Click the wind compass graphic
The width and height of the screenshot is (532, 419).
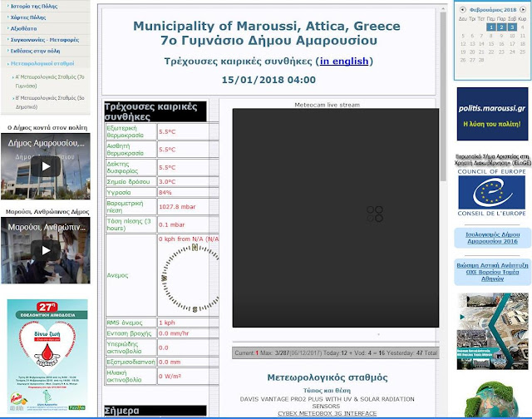click(x=190, y=279)
